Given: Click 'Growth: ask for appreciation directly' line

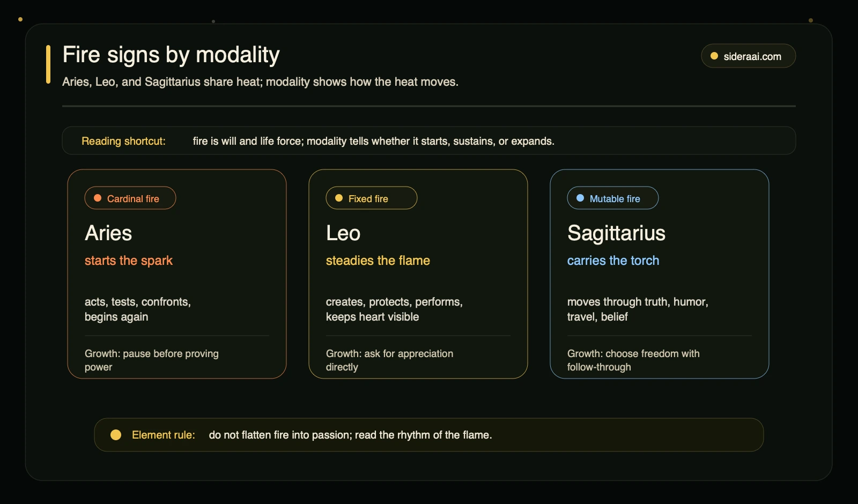Looking at the screenshot, I should pyautogui.click(x=390, y=360).
